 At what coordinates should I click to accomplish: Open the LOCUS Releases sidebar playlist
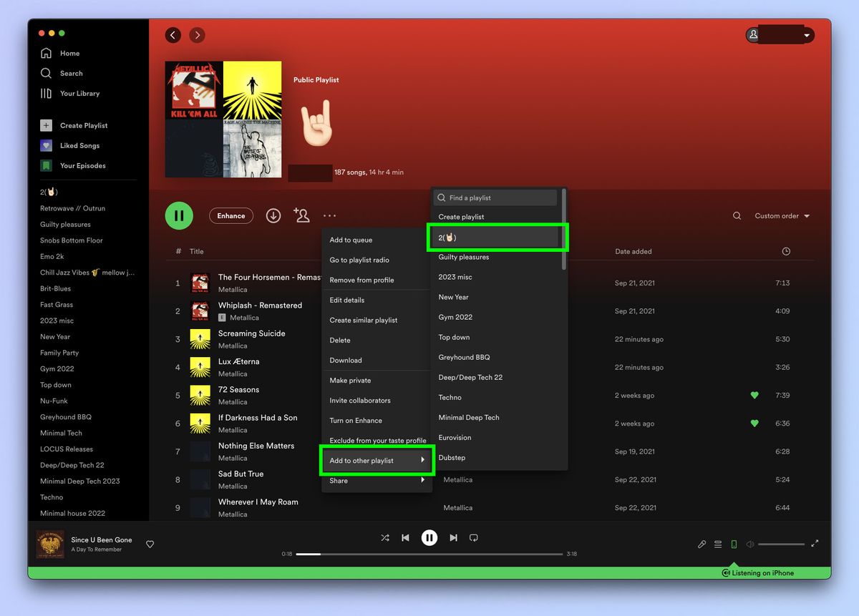[67, 449]
